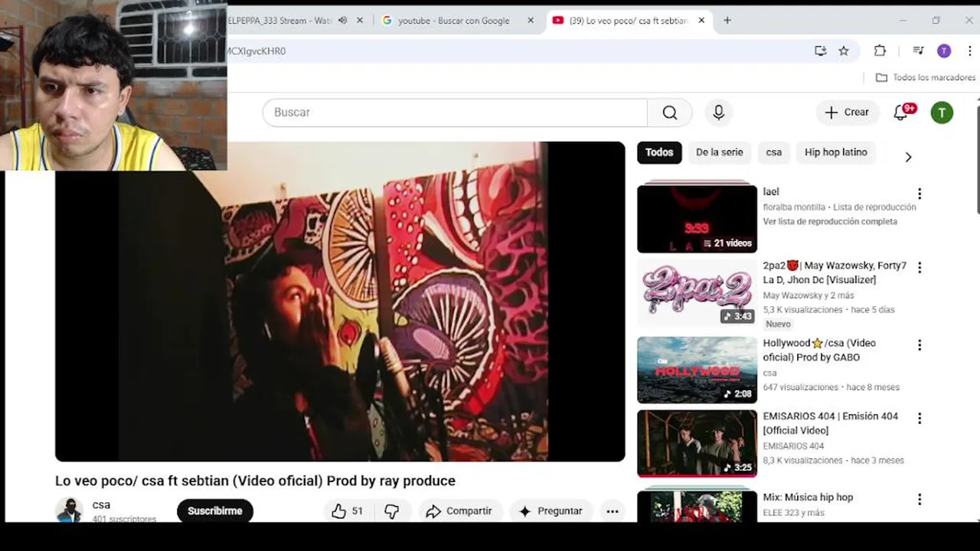
Task: Select the Todos filter chip
Action: click(x=659, y=152)
